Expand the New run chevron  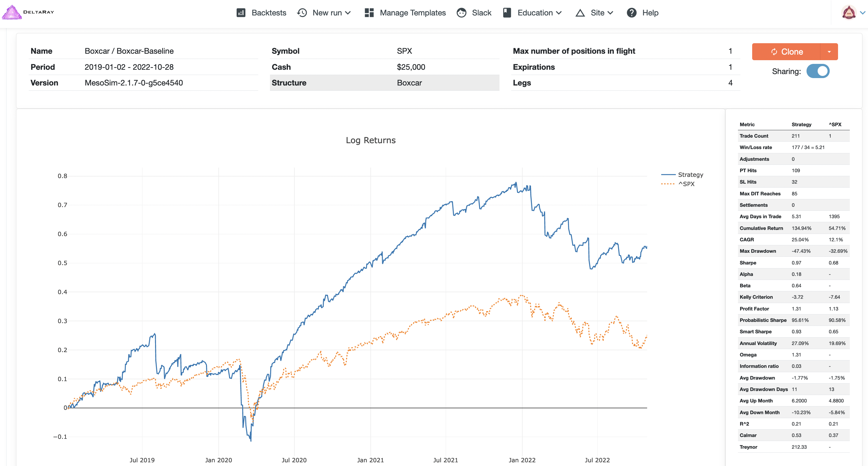pyautogui.click(x=348, y=13)
